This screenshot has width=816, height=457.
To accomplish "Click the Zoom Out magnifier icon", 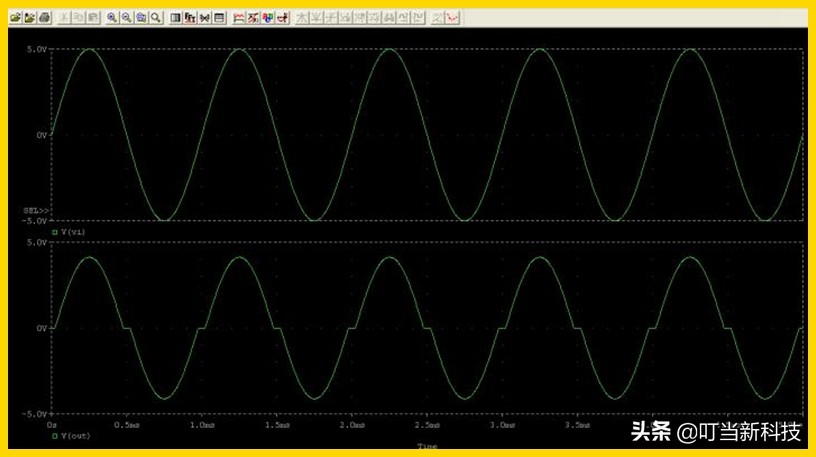I will pyautogui.click(x=126, y=18).
